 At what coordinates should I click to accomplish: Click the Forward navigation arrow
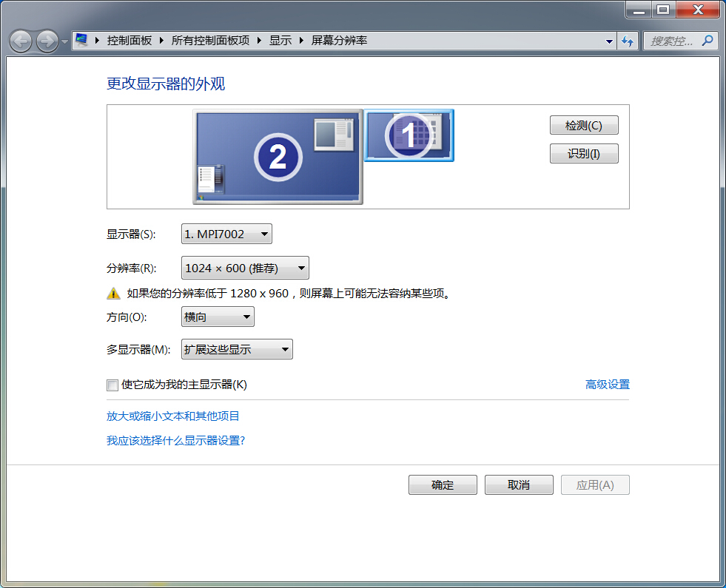click(47, 41)
